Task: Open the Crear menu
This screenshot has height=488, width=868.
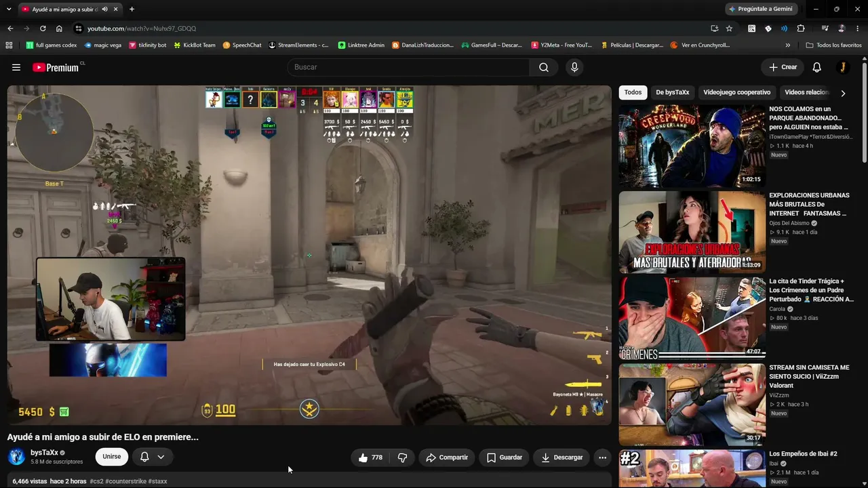Action: point(783,67)
